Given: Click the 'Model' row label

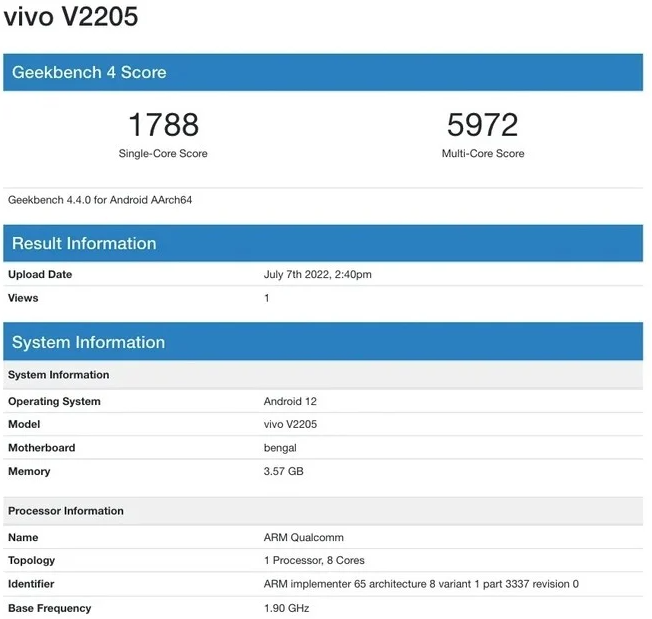Looking at the screenshot, I should [24, 424].
